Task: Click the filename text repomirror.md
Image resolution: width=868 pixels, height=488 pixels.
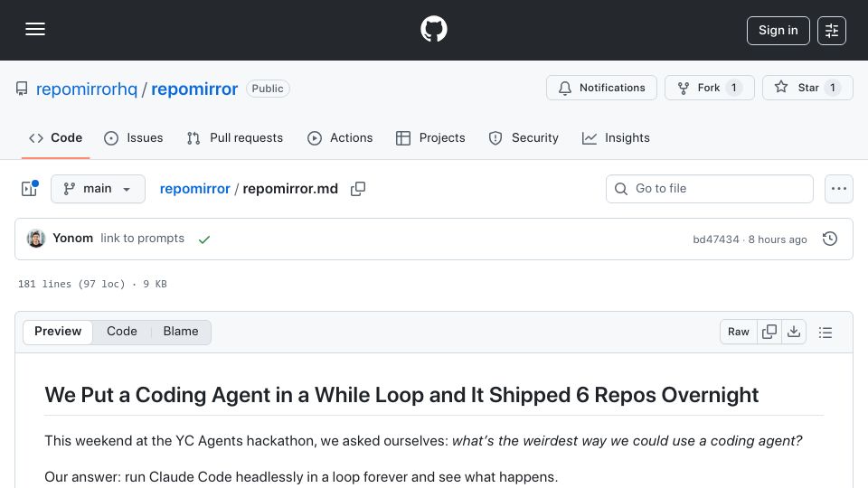Action: (x=290, y=189)
